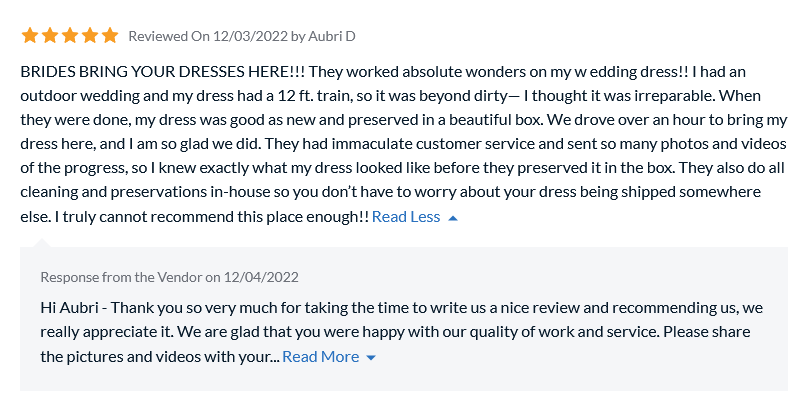804x413 pixels.
Task: Click the fourth orange rating star
Action: pos(90,36)
